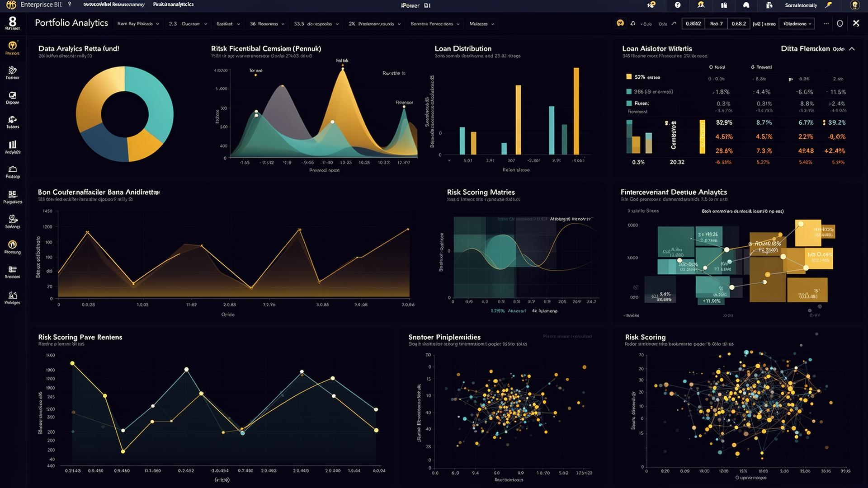Open the 'Muloces' dropdown
868x488 pixels.
coord(482,24)
